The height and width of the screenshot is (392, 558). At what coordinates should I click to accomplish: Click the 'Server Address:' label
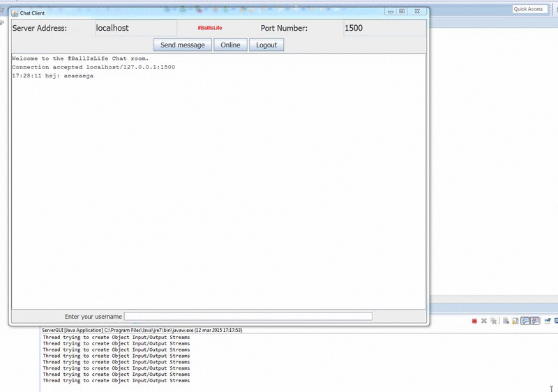(x=40, y=28)
